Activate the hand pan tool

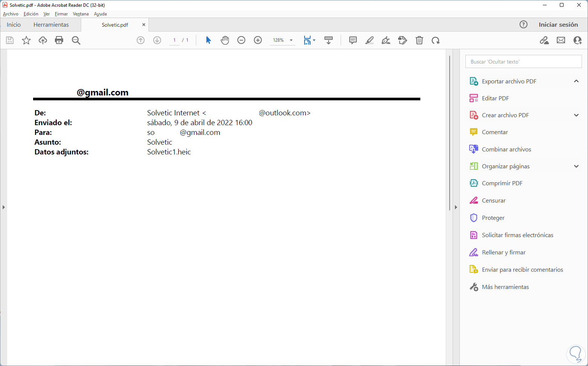(x=225, y=40)
